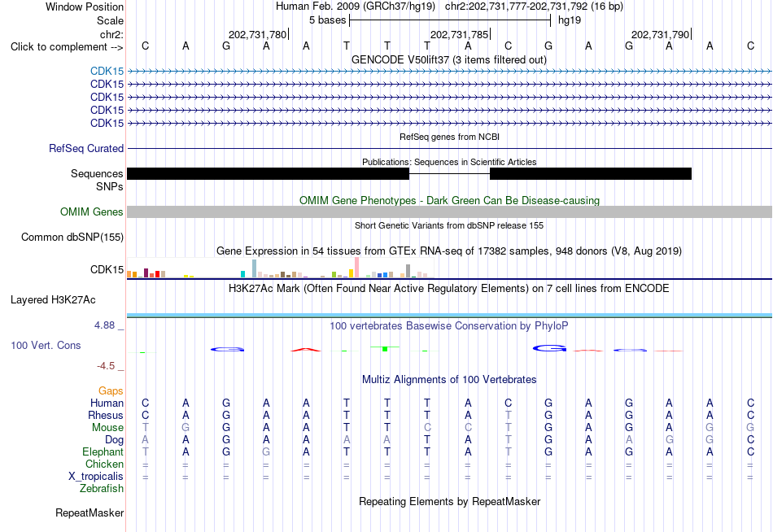The image size is (773, 532).
Task: Select the Mouse species label
Action: click(x=107, y=428)
